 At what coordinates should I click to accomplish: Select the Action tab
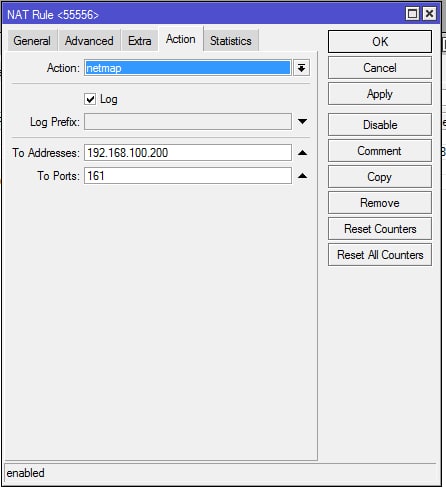[x=181, y=39]
